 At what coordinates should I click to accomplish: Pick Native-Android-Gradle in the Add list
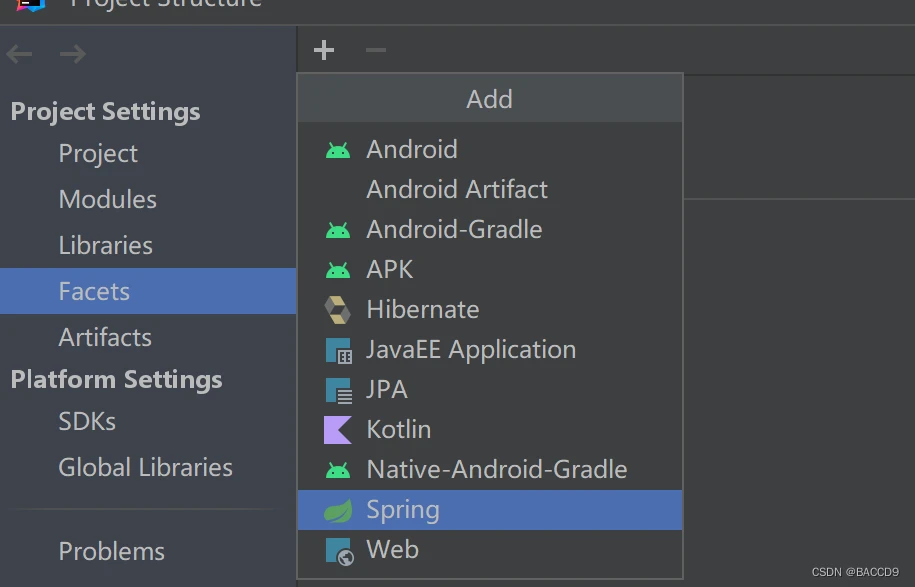(x=490, y=470)
